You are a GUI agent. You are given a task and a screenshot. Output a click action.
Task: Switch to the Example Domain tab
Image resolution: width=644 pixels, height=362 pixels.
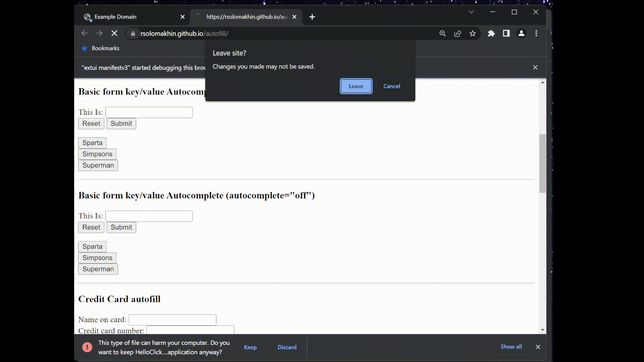click(x=115, y=17)
